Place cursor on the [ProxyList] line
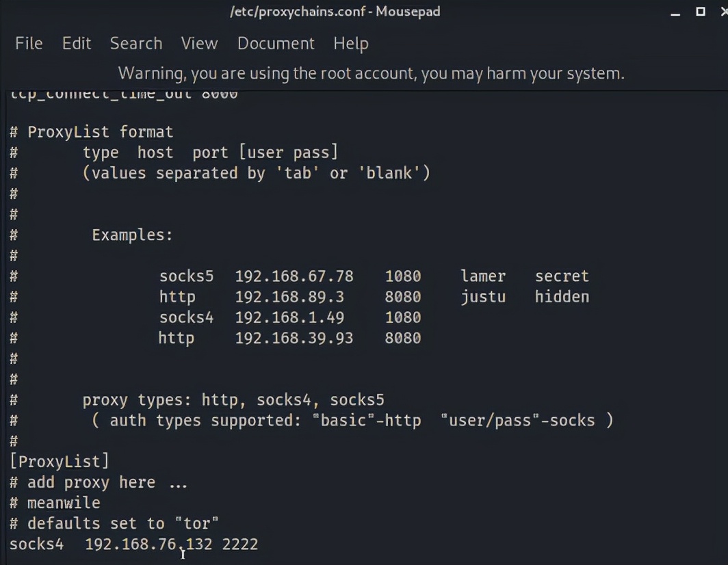 pos(60,462)
